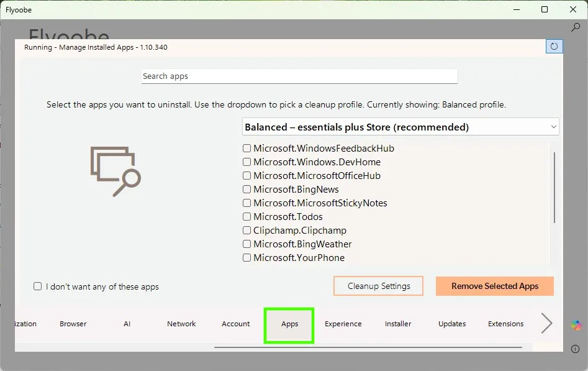Open the Account tab
This screenshot has height=371, width=588.
click(x=235, y=324)
